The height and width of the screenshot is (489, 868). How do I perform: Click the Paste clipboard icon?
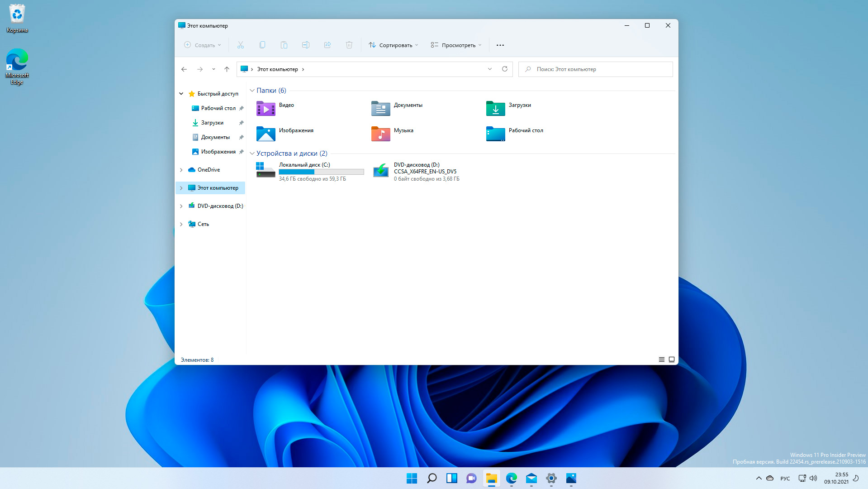(x=284, y=45)
